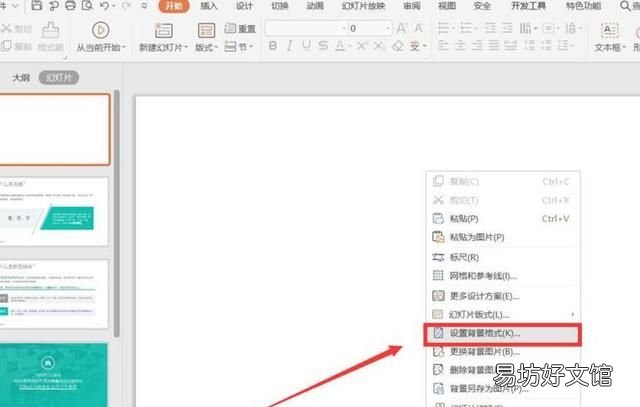
Task: Toggle align right paragraph
Action: coord(477,45)
